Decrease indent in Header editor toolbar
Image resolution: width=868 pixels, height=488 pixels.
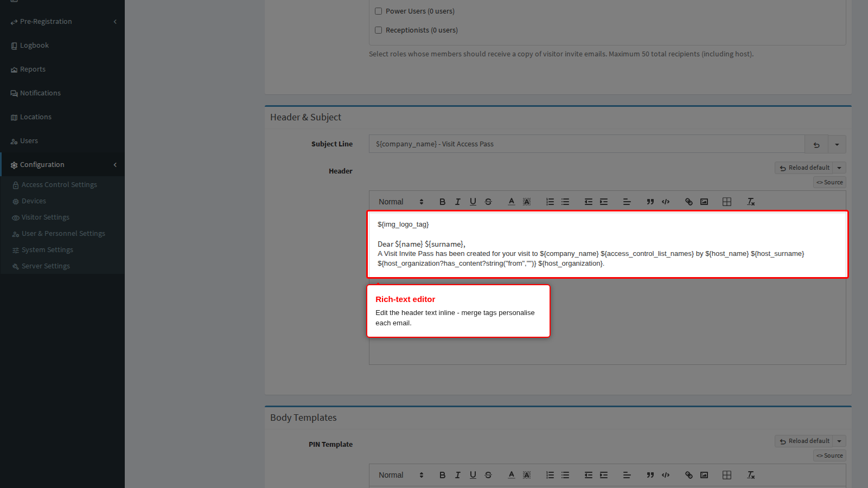tap(588, 202)
